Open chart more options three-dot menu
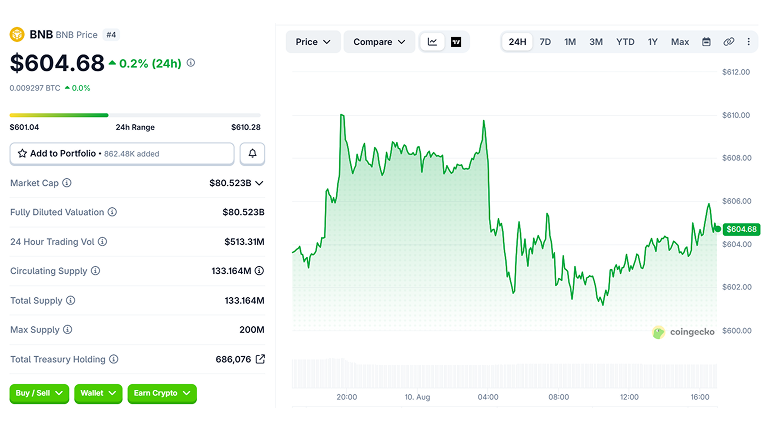Viewport: 768px width, 432px height. [748, 42]
